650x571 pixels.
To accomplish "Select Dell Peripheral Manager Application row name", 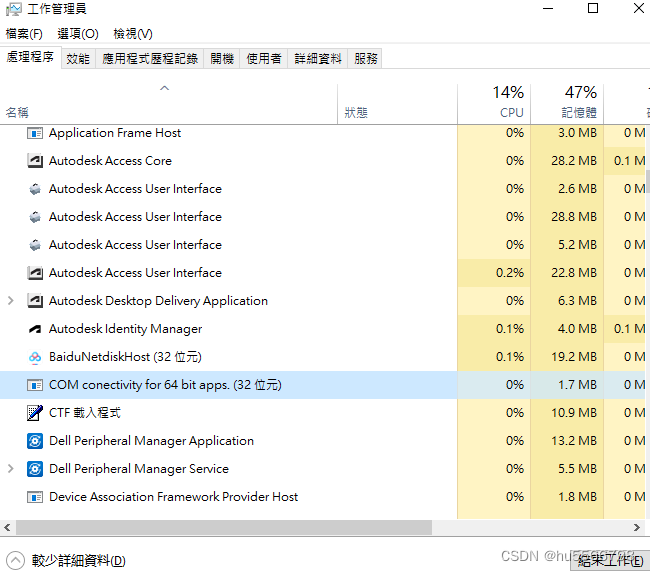I will [151, 441].
